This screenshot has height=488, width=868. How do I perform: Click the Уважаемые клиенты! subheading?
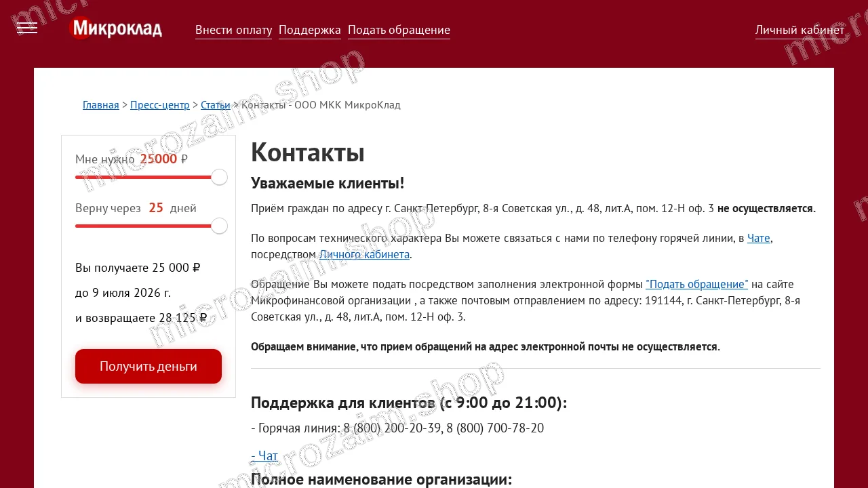coord(328,183)
